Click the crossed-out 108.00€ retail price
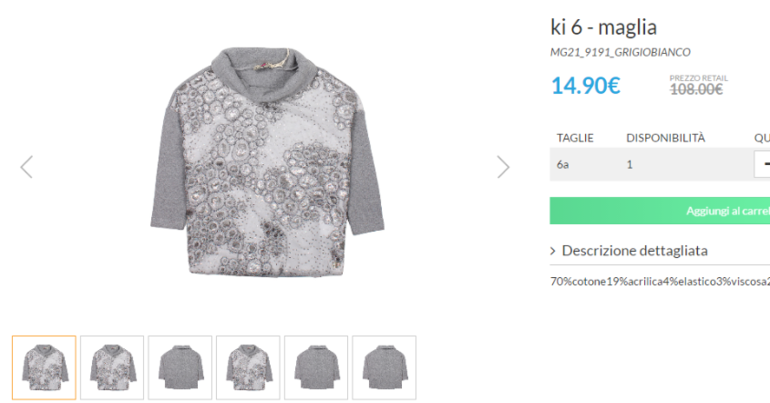Viewport: 770px width, 403px height. 695,89
